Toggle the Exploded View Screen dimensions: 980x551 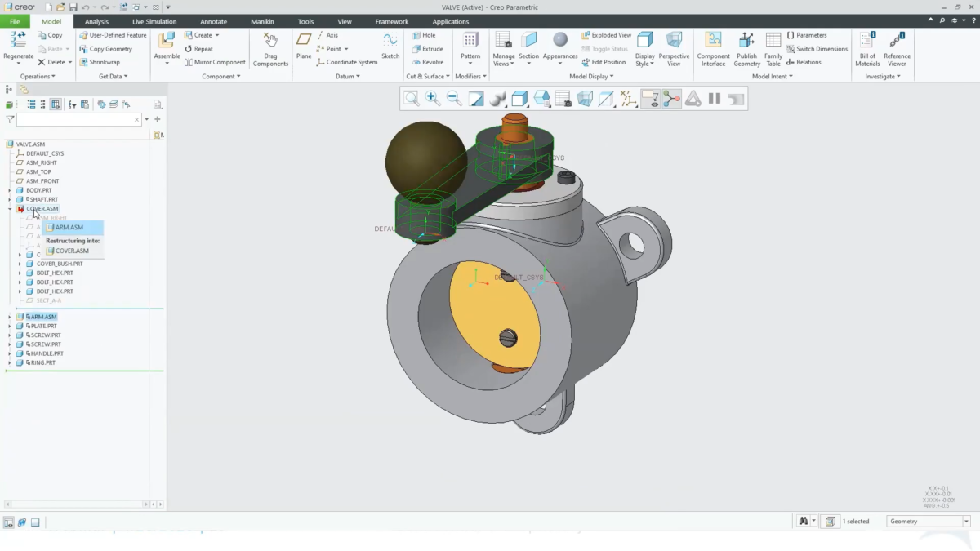click(x=606, y=35)
